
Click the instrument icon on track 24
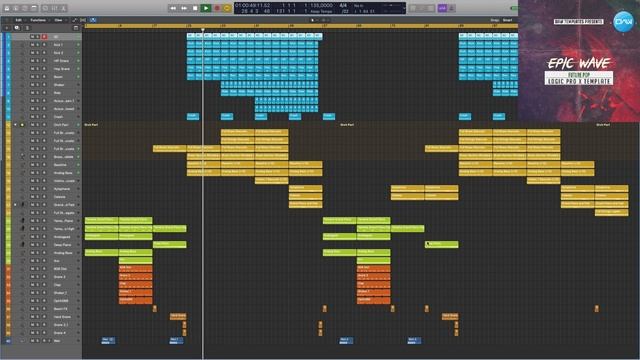click(x=22, y=221)
